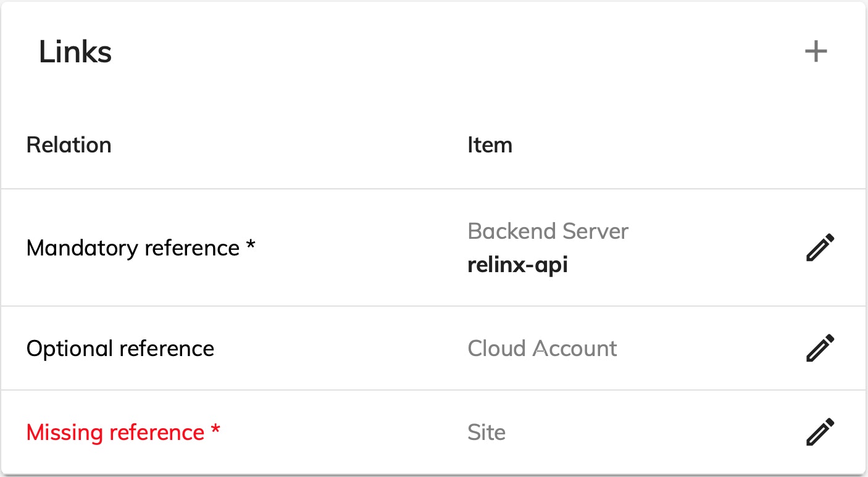Click the Relation column header
The height and width of the screenshot is (477, 868).
click(x=69, y=145)
